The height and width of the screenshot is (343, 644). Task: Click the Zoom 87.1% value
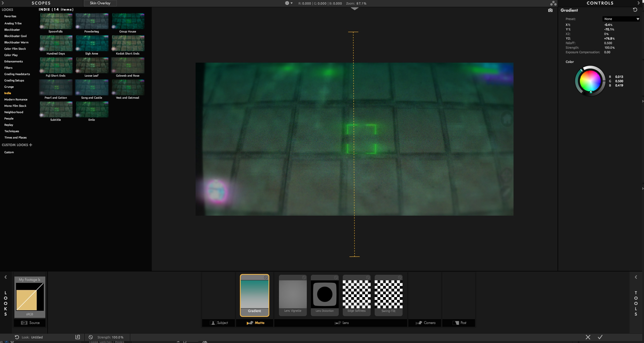(361, 3)
